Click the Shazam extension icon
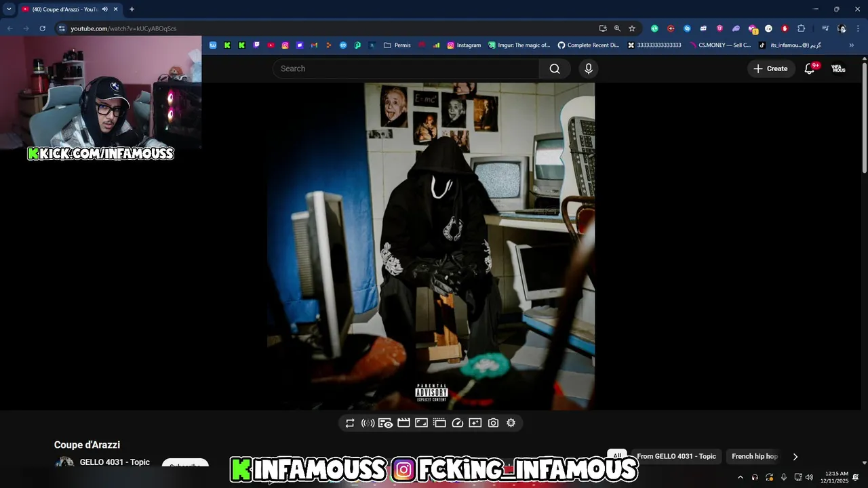 click(x=687, y=28)
